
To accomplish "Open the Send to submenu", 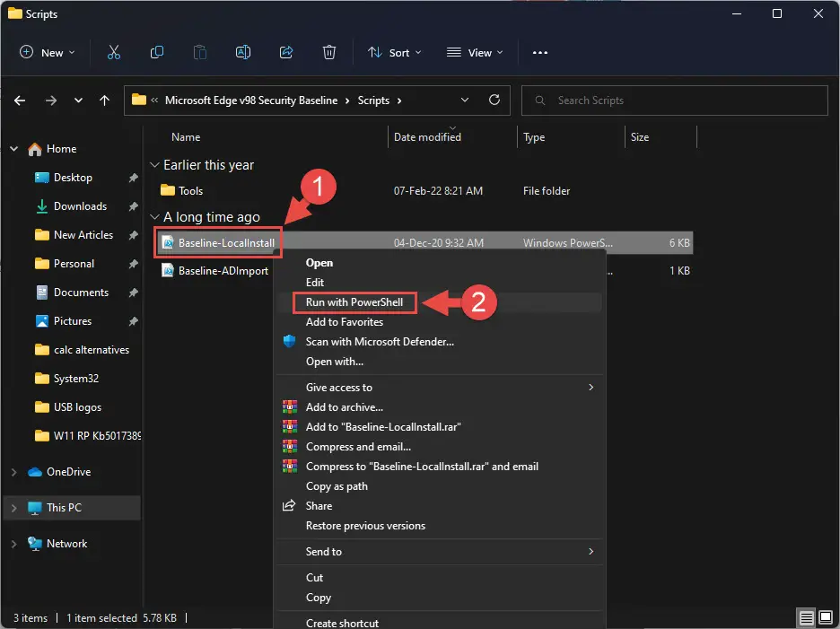I will coord(439,551).
